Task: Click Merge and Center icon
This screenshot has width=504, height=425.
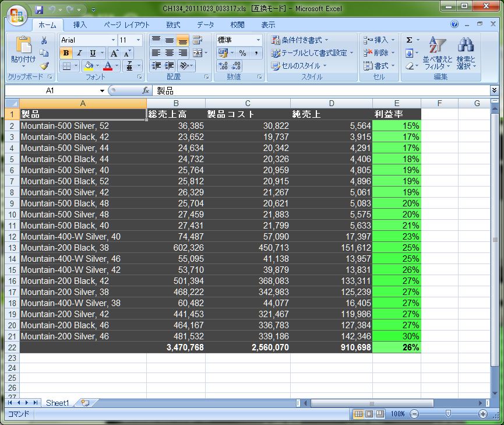Action: pos(198,53)
